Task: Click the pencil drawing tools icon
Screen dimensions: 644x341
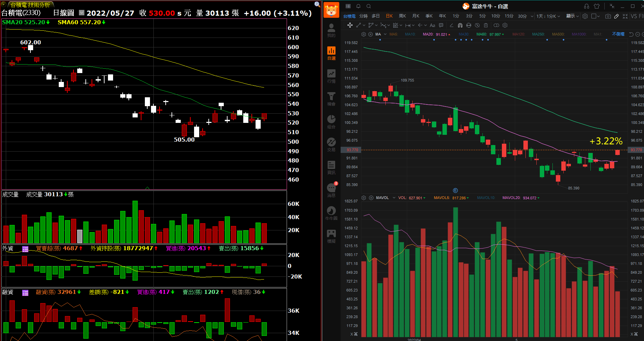Action: (616, 16)
